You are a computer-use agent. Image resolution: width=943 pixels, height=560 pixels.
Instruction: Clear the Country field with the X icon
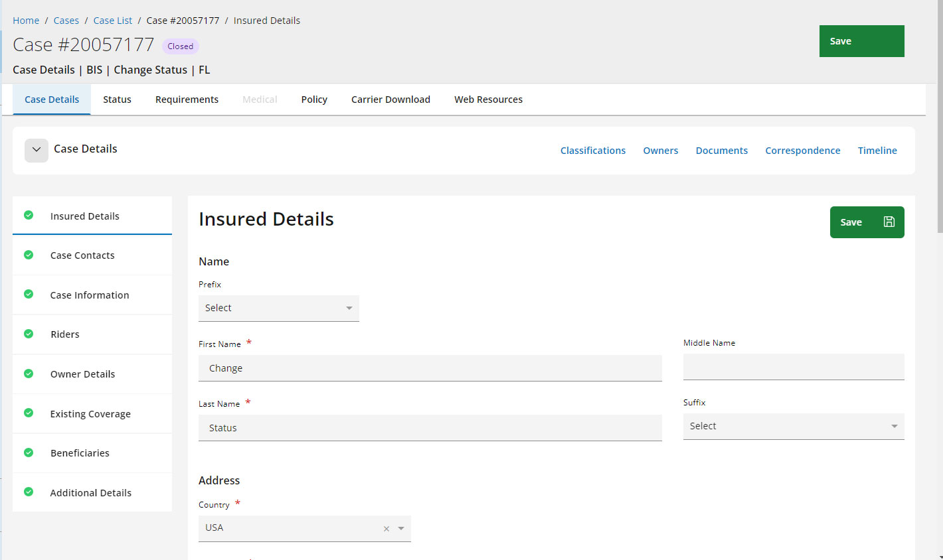click(x=386, y=529)
